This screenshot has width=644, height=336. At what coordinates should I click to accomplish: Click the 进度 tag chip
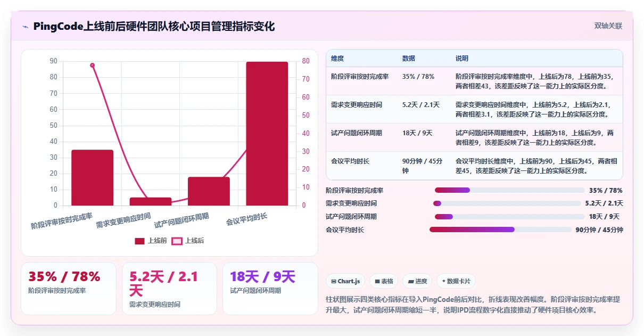(x=417, y=281)
